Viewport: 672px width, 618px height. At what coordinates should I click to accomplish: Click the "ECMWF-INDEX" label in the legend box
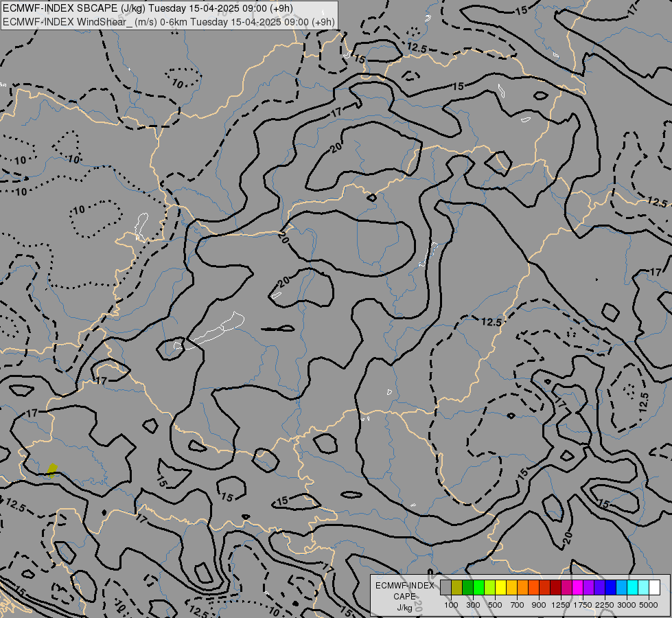click(x=404, y=586)
